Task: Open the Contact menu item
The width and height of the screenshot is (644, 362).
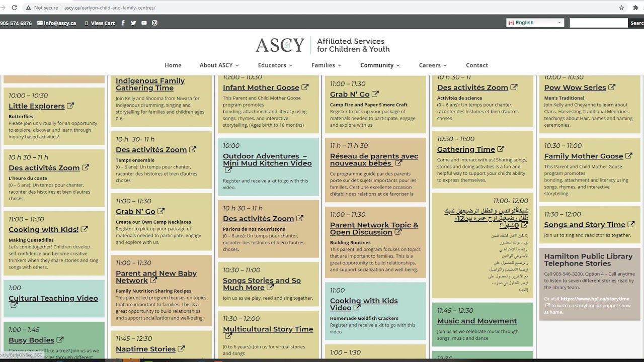Action: point(477,65)
